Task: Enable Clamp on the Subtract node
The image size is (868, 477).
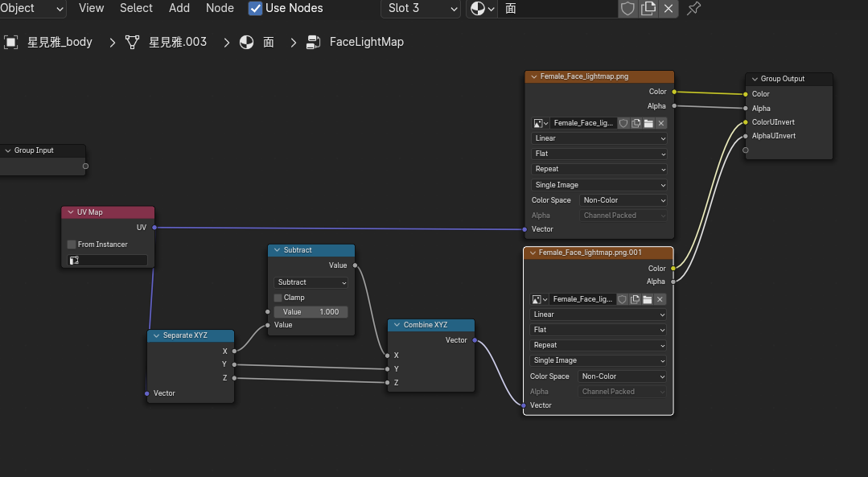Action: [278, 298]
